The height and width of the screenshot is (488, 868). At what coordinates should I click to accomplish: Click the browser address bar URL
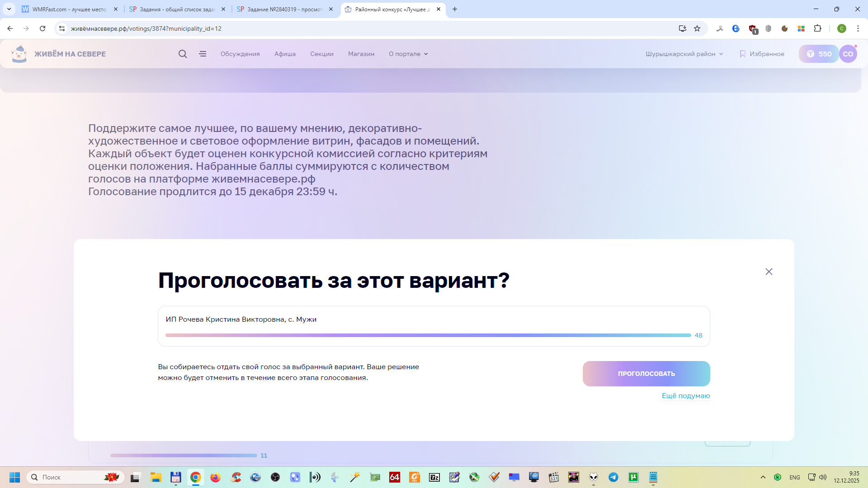click(x=146, y=28)
